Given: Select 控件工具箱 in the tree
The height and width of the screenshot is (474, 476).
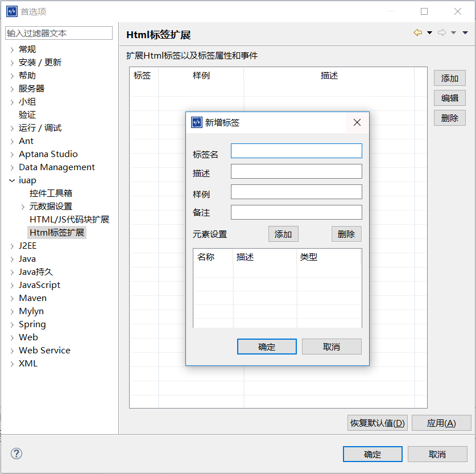Looking at the screenshot, I should [51, 193].
